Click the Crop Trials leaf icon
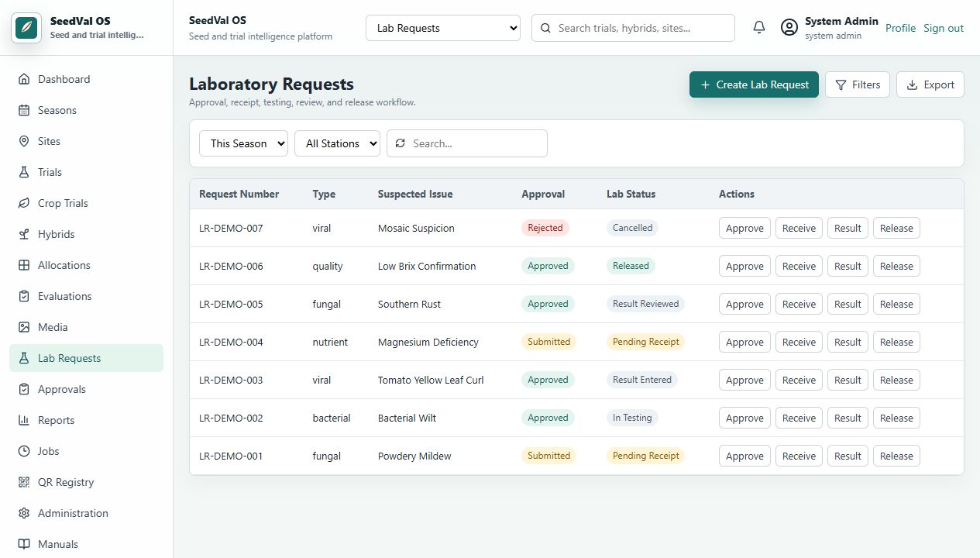This screenshot has height=558, width=980. click(x=24, y=203)
